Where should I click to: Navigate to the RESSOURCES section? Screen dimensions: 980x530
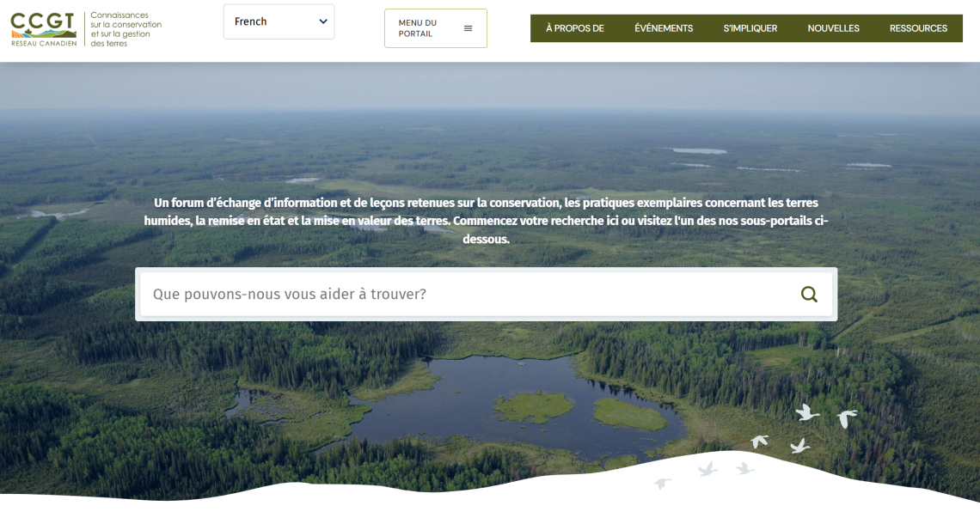pyautogui.click(x=918, y=27)
